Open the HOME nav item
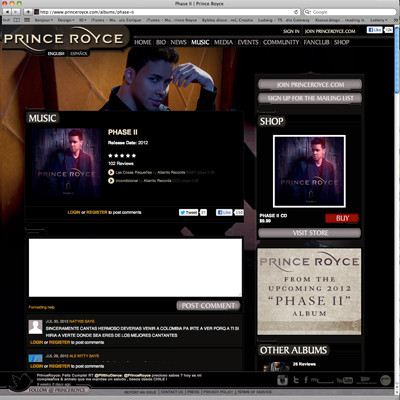 (x=143, y=42)
